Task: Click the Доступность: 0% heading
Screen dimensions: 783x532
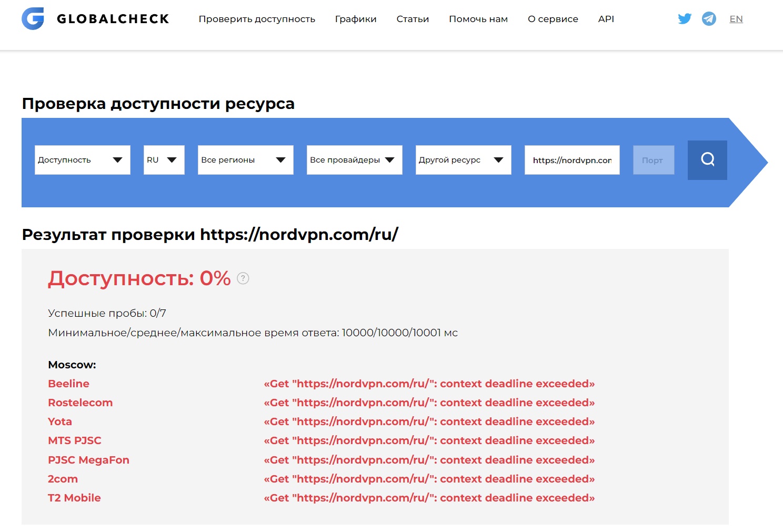Action: 139,278
